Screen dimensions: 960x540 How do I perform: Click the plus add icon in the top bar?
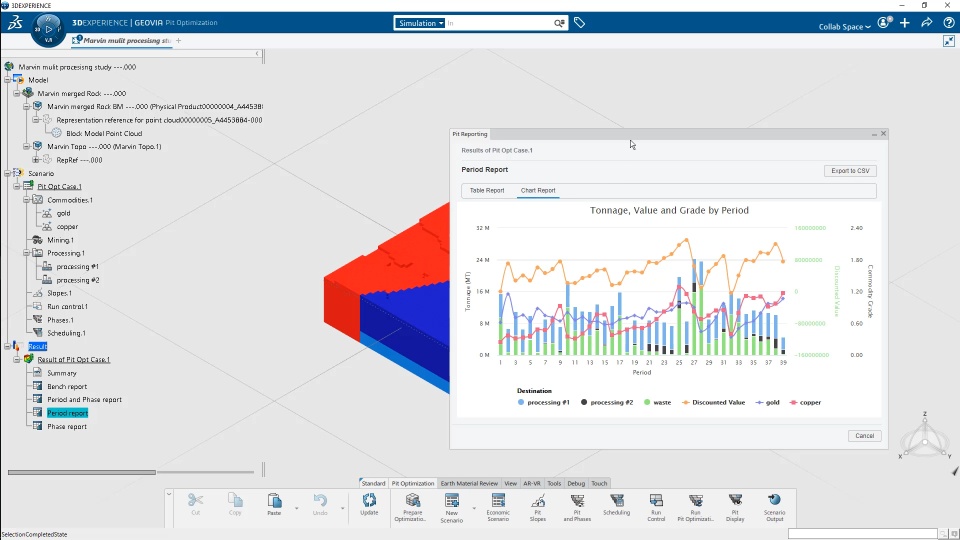point(905,23)
